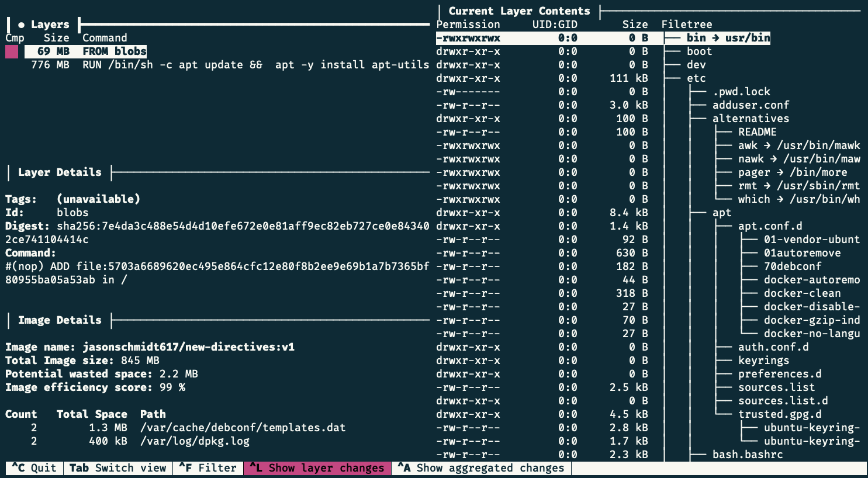Viewport: 868px width, 478px height.
Task: Click the Layer Details pane title
Action: [60, 172]
